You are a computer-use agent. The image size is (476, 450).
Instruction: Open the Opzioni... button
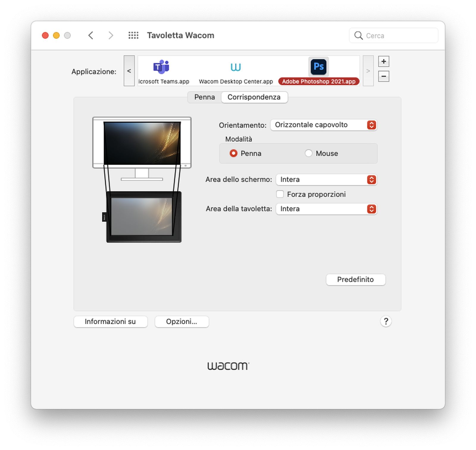pos(181,322)
